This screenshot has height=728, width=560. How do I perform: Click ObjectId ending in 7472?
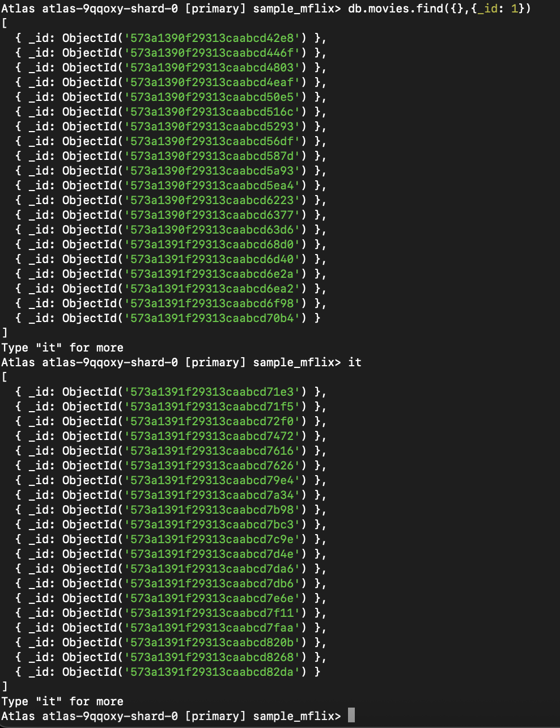(184, 436)
